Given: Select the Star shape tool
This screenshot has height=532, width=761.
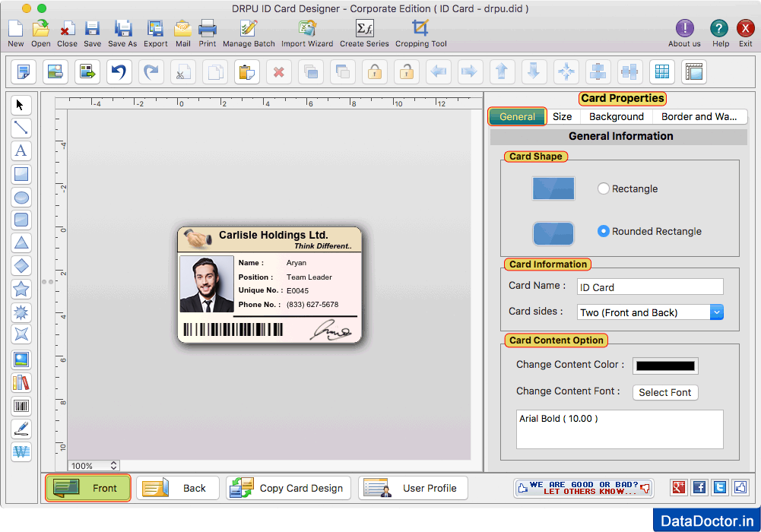Looking at the screenshot, I should click(x=21, y=289).
